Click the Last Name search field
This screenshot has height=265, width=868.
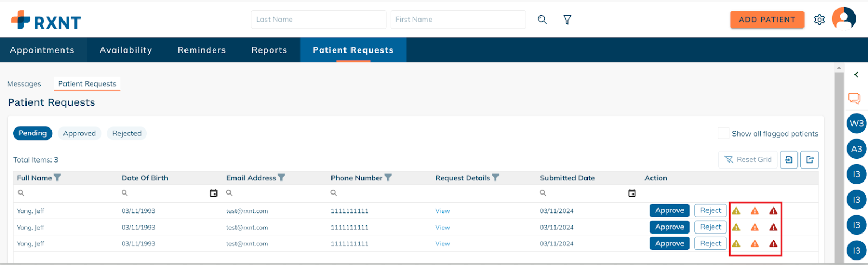point(318,20)
